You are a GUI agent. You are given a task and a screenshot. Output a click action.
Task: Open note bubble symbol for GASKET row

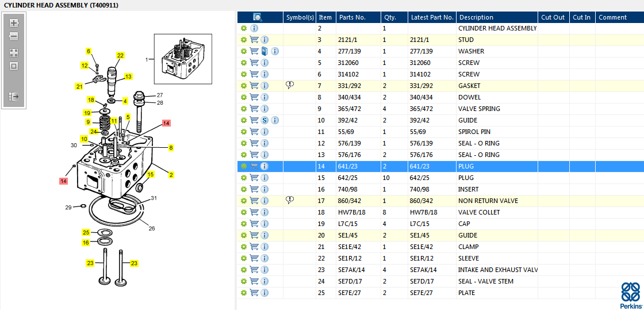pyautogui.click(x=290, y=85)
